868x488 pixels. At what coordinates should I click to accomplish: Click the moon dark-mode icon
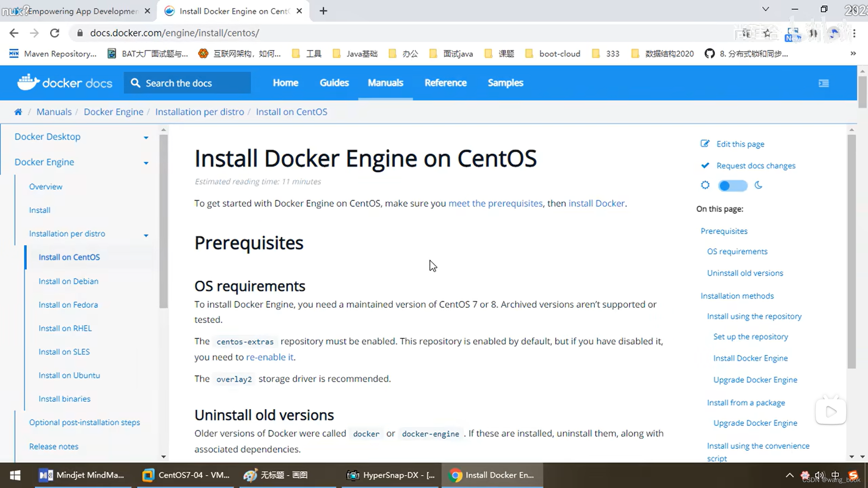pos(759,185)
